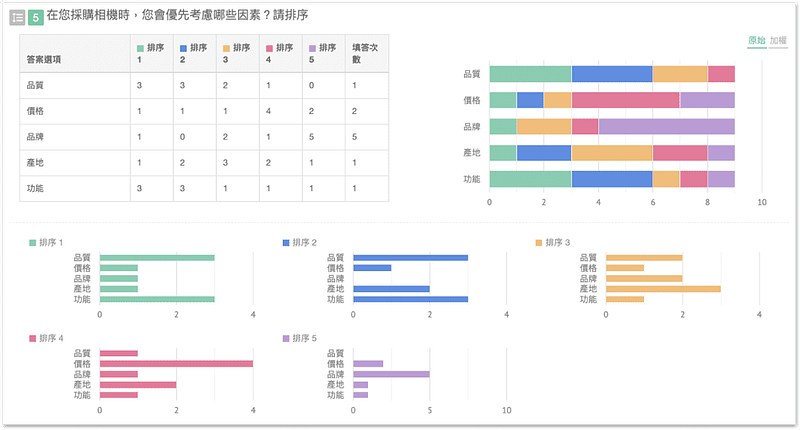
Task: Select the 價格 row label in the table
Action: click(x=35, y=111)
